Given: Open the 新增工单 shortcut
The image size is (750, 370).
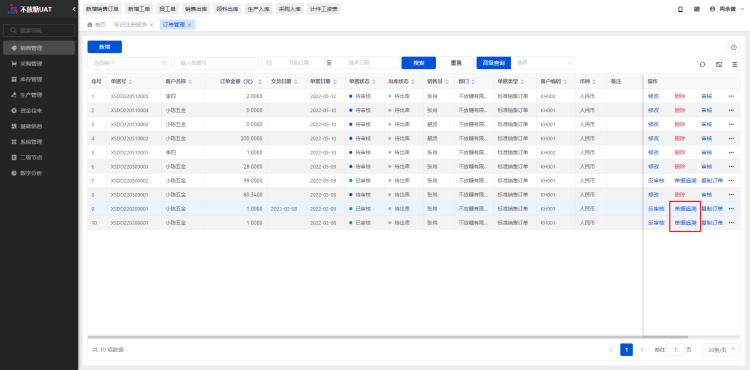Looking at the screenshot, I should (139, 9).
